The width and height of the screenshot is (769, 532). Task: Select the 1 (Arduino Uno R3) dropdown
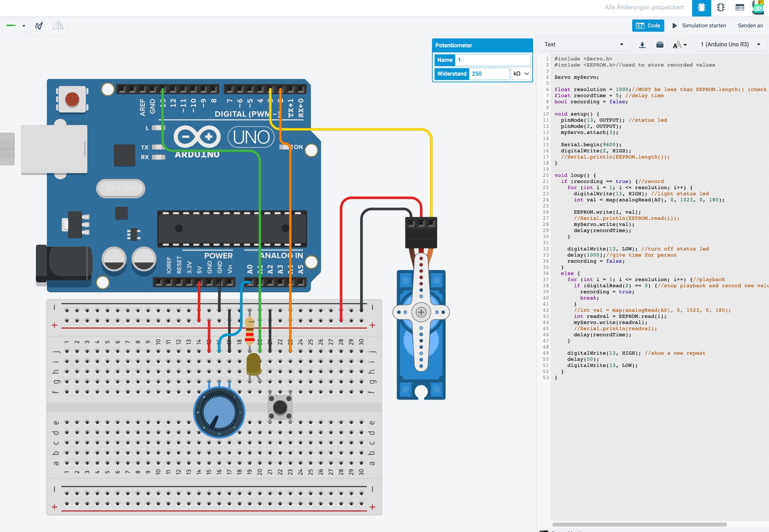click(x=730, y=44)
